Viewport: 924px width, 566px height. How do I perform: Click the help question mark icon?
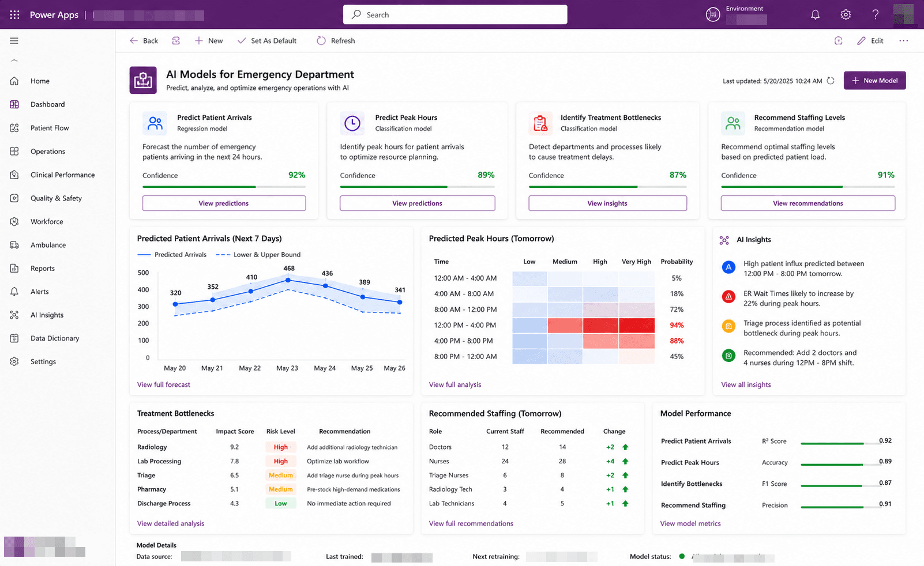coord(876,14)
